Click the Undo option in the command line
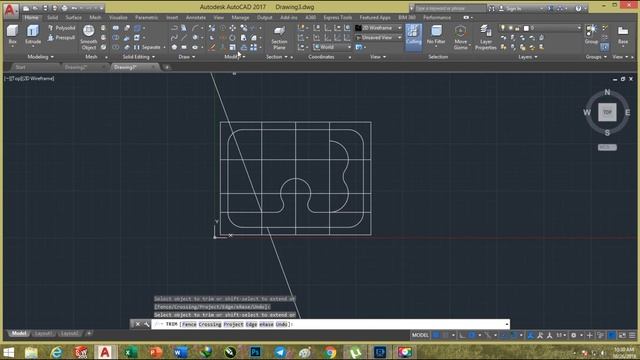The height and width of the screenshot is (360, 640). pos(282,324)
